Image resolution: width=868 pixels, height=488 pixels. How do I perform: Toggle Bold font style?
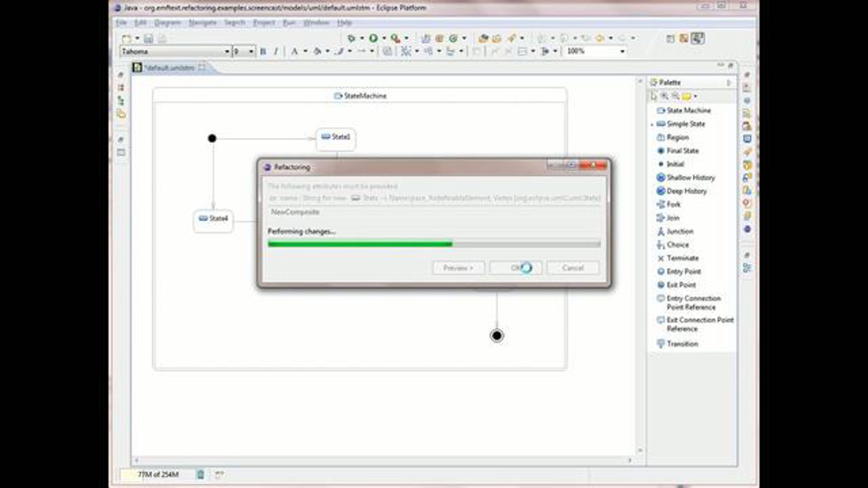point(263,52)
